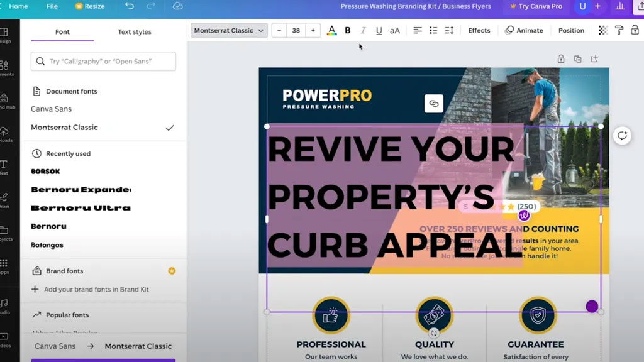Click the Try Canva Pro button
This screenshot has height=362, width=644.
[x=535, y=6]
